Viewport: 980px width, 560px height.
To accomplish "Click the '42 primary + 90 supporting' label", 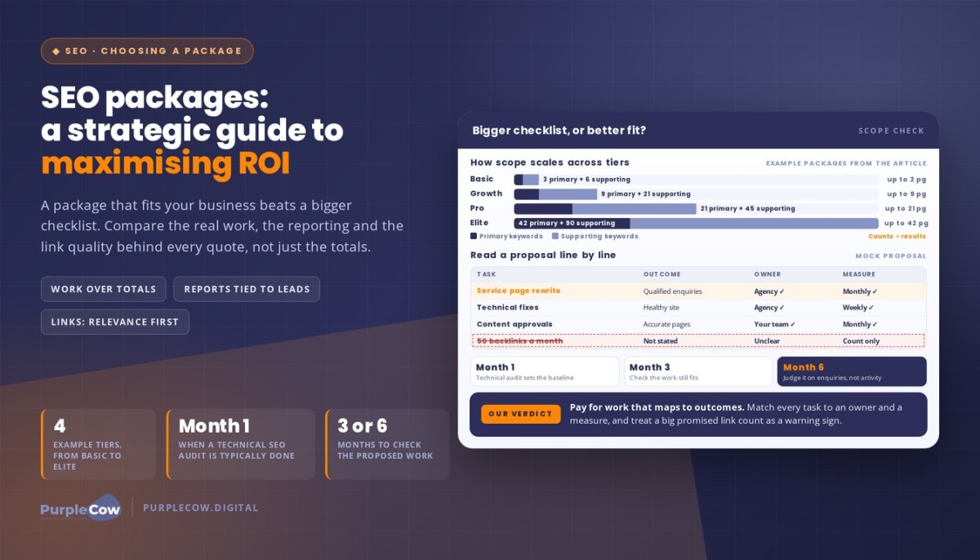I will 567,223.
